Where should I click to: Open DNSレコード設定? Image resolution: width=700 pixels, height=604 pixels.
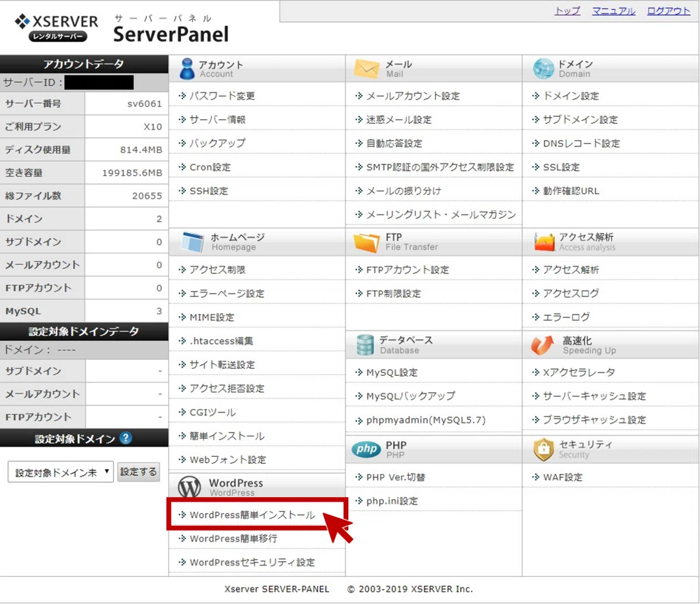[582, 143]
